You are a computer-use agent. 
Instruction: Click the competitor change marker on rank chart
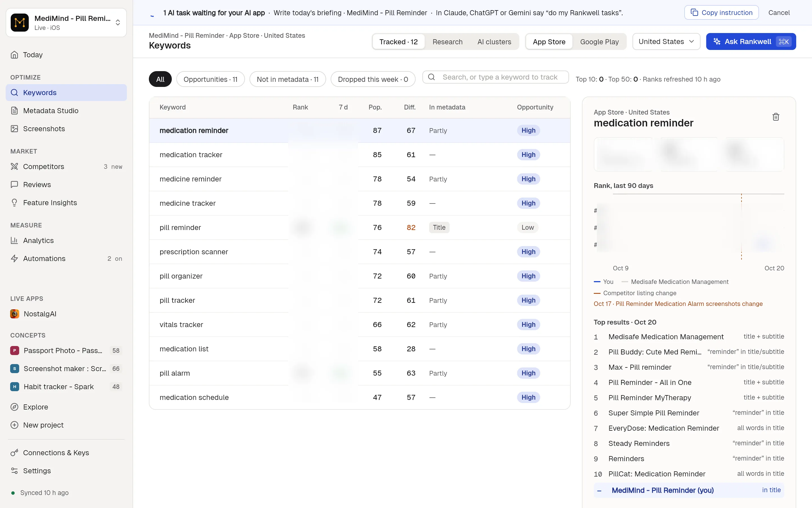[x=742, y=227]
